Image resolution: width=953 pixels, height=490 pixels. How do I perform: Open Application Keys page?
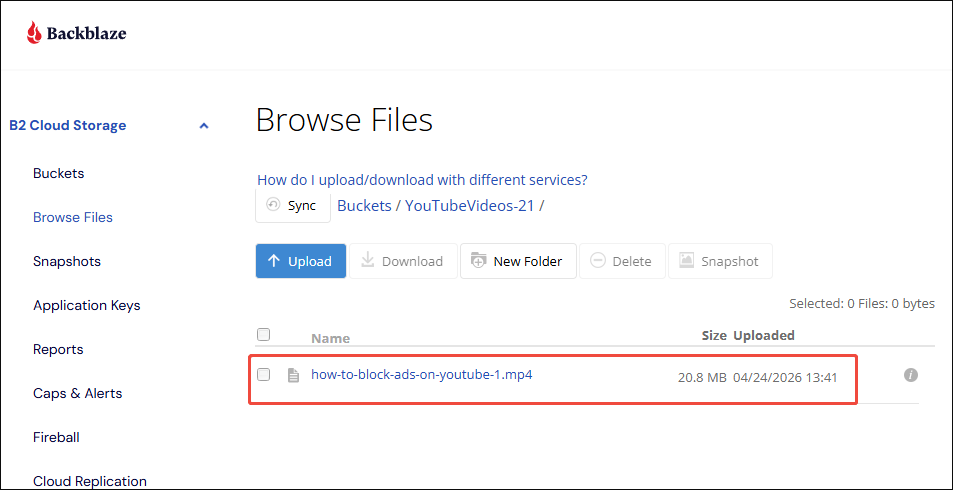(x=86, y=305)
